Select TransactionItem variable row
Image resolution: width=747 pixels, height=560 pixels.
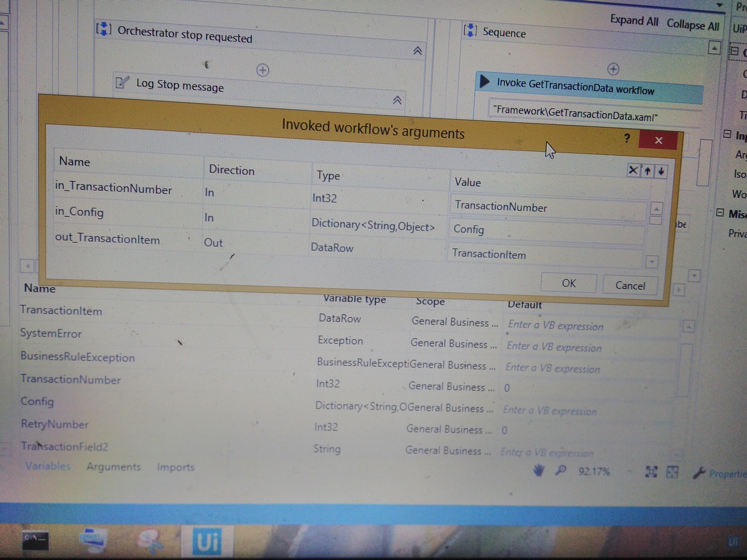click(x=61, y=311)
